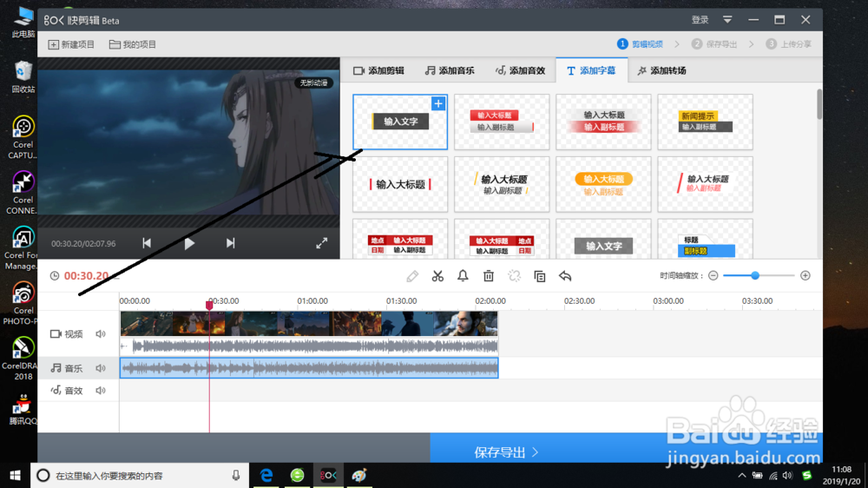This screenshot has width=868, height=488.
Task: Click the system tray volume icon
Action: [788, 475]
